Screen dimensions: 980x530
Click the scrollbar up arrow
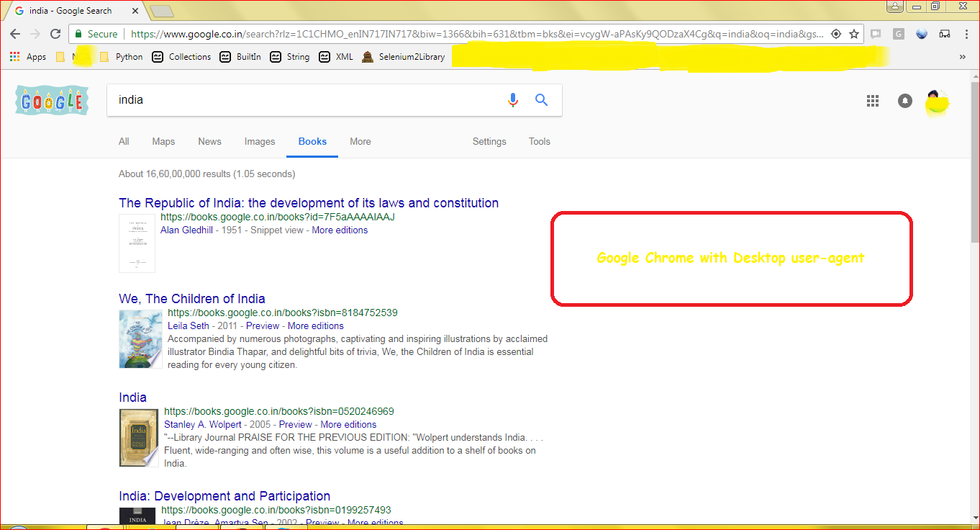[975, 75]
